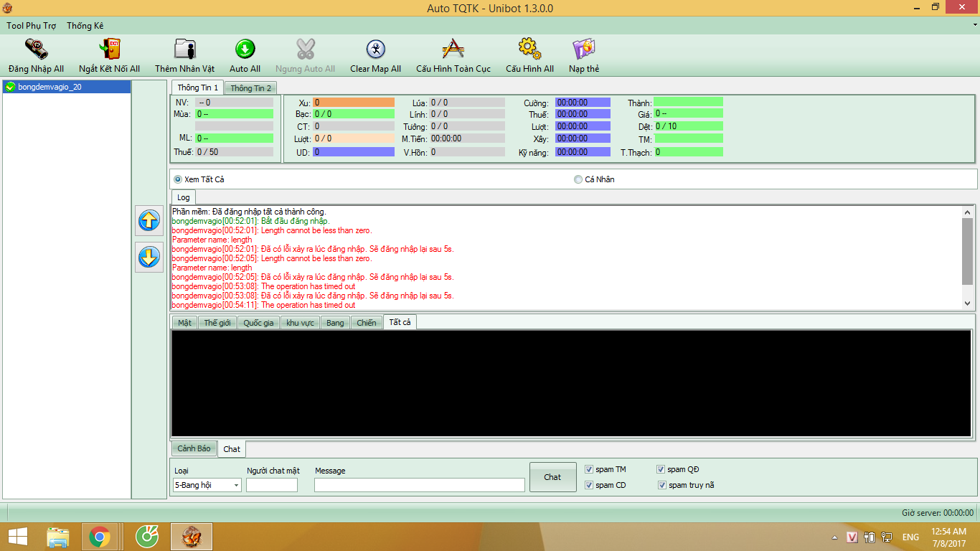Show hidden tray icons arrow
Viewport: 980px width, 551px height.
pyautogui.click(x=834, y=537)
